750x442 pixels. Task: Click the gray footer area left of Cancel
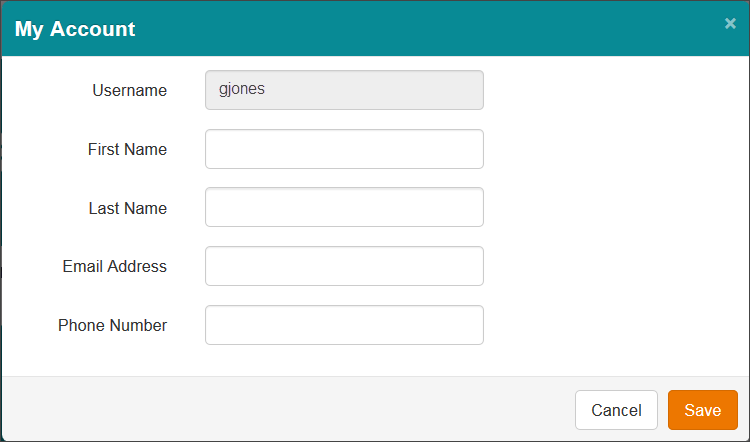click(287, 409)
